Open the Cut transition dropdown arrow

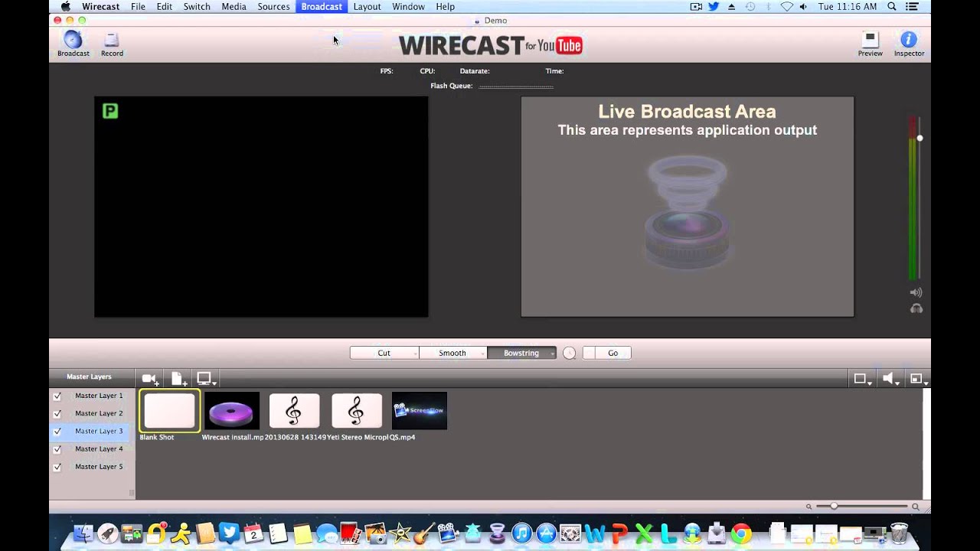(415, 354)
